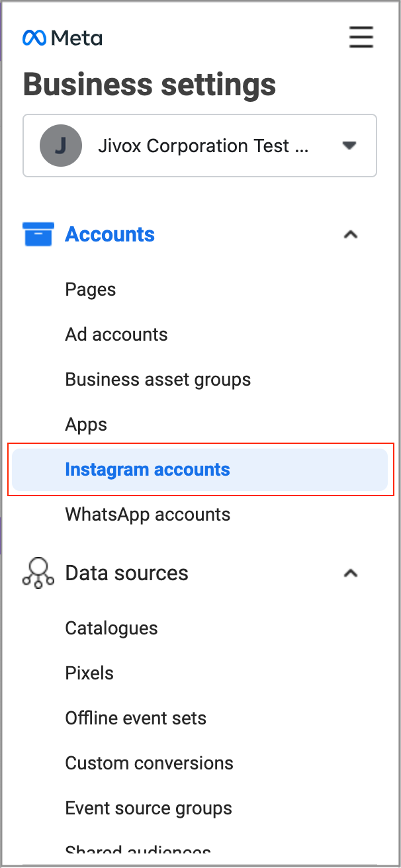Viewport: 401px width, 868px height.
Task: Go to Pixels
Action: click(89, 673)
